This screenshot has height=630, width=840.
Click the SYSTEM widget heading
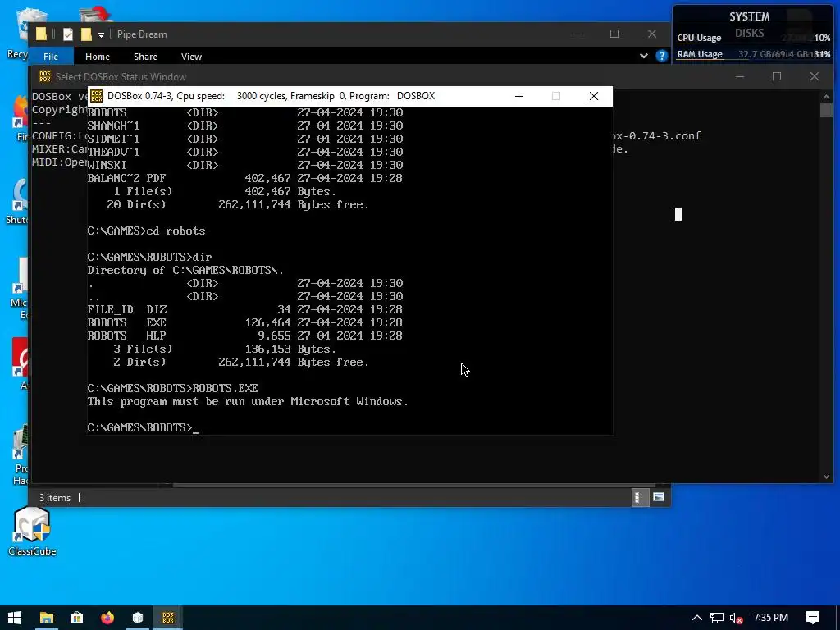pyautogui.click(x=750, y=16)
